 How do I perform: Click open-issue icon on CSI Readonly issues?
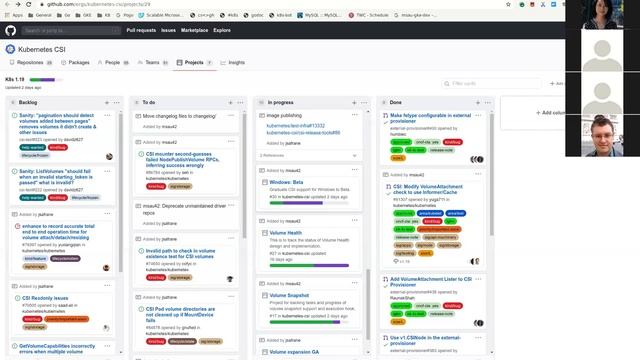pos(18,298)
